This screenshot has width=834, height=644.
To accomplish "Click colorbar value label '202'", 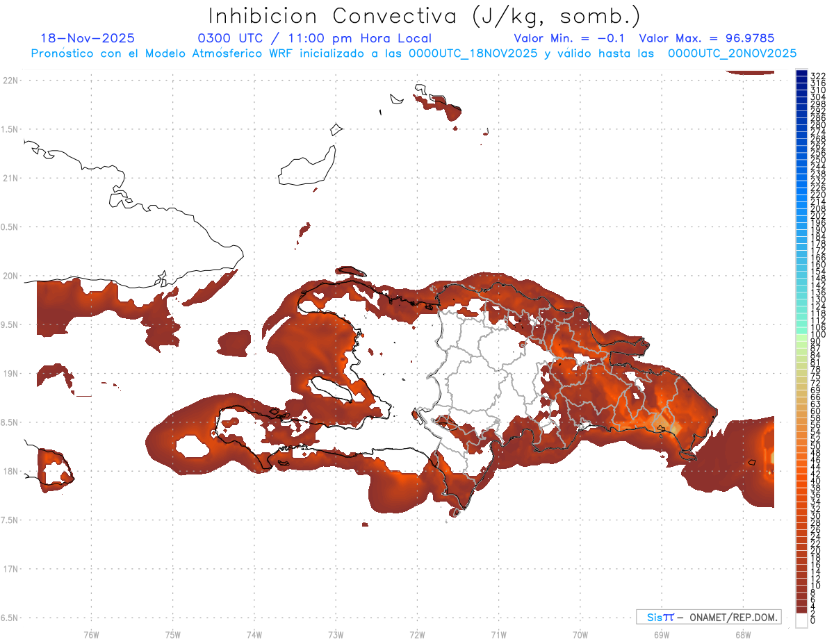I will tap(818, 215).
